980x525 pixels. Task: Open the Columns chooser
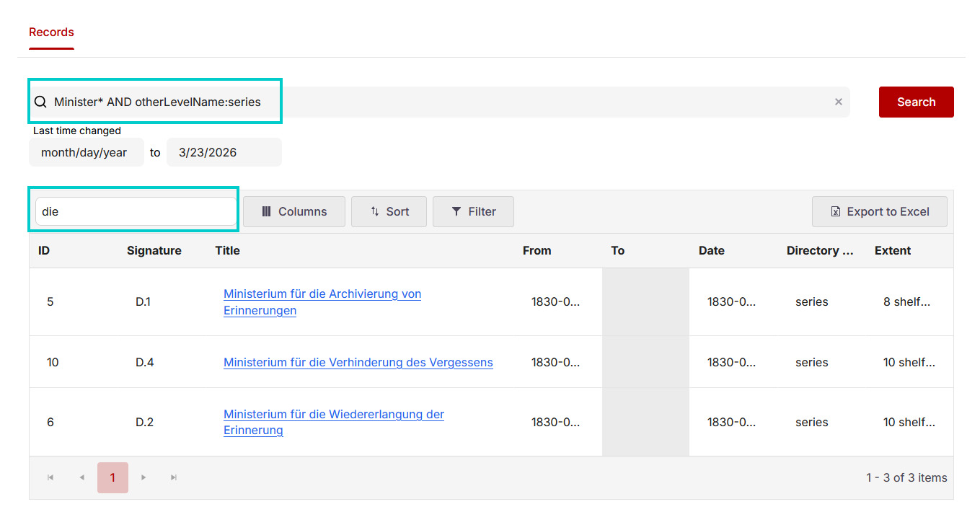click(x=293, y=211)
